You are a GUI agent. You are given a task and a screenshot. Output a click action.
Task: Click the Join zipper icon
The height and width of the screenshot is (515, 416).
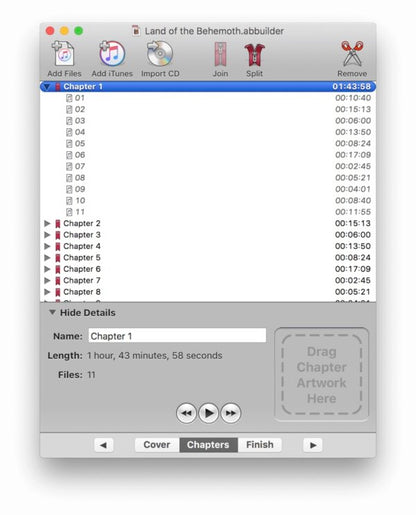220,54
